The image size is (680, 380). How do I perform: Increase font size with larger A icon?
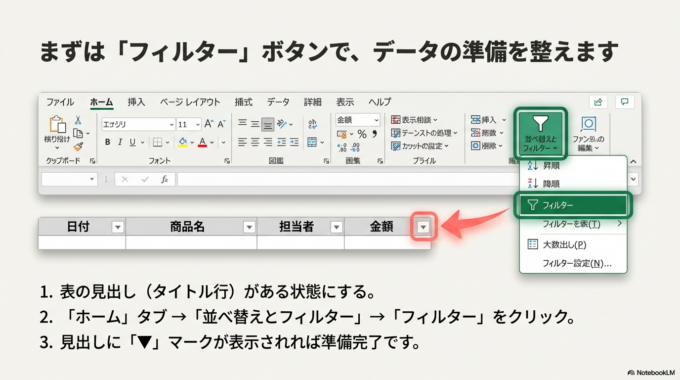pos(209,124)
